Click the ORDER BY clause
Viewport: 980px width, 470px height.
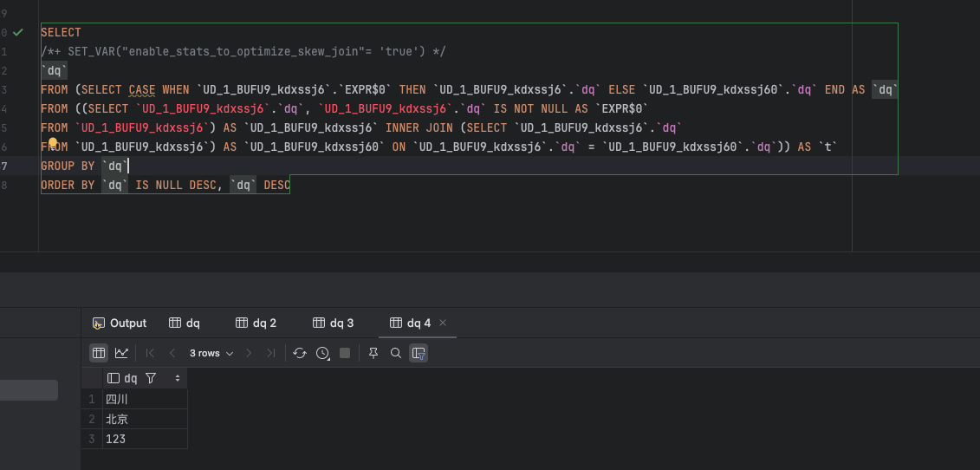(x=165, y=186)
